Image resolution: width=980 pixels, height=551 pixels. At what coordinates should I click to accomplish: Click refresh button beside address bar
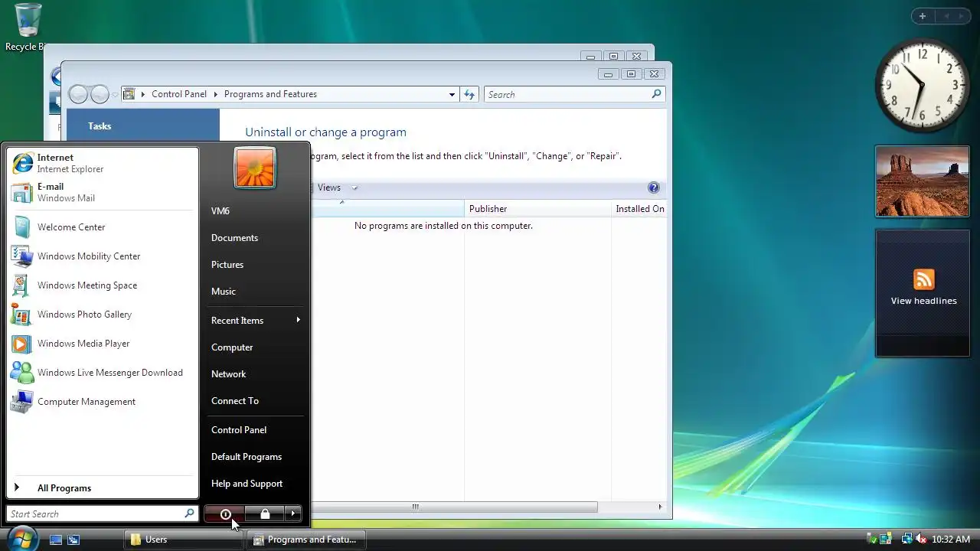point(469,94)
